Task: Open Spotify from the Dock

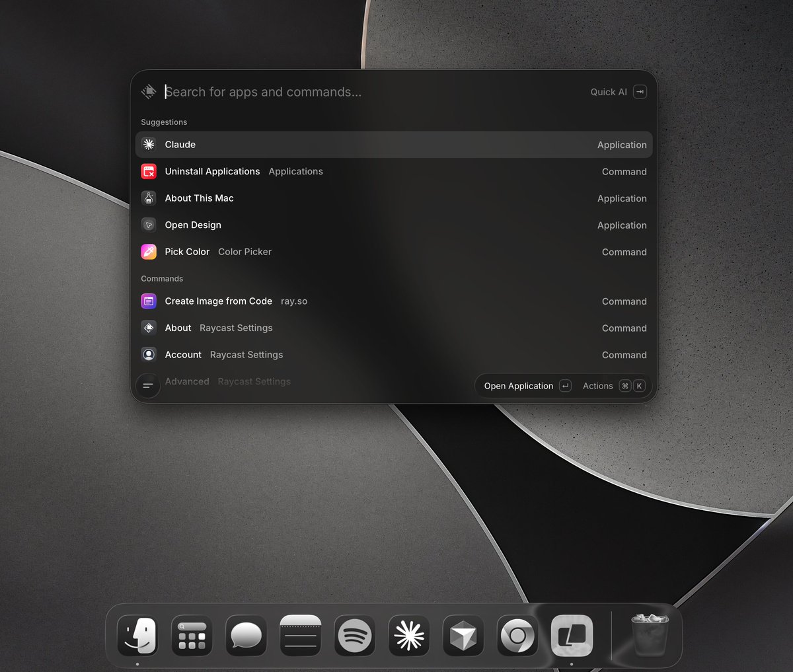Action: click(354, 636)
